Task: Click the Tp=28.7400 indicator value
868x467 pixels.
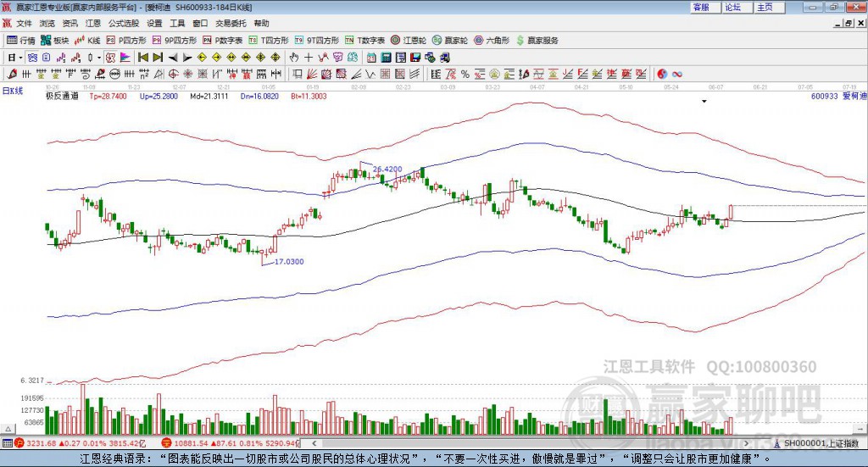Action: coord(108,97)
